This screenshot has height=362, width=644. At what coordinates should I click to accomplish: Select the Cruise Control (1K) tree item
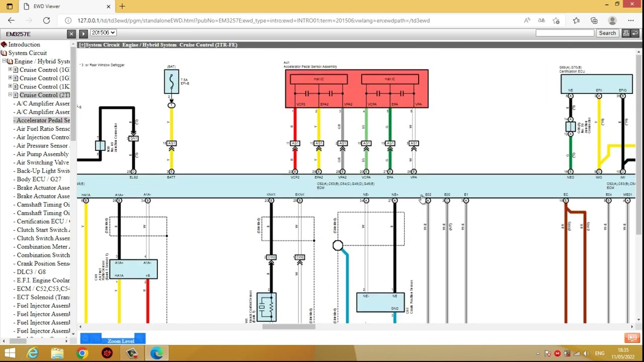[44, 86]
